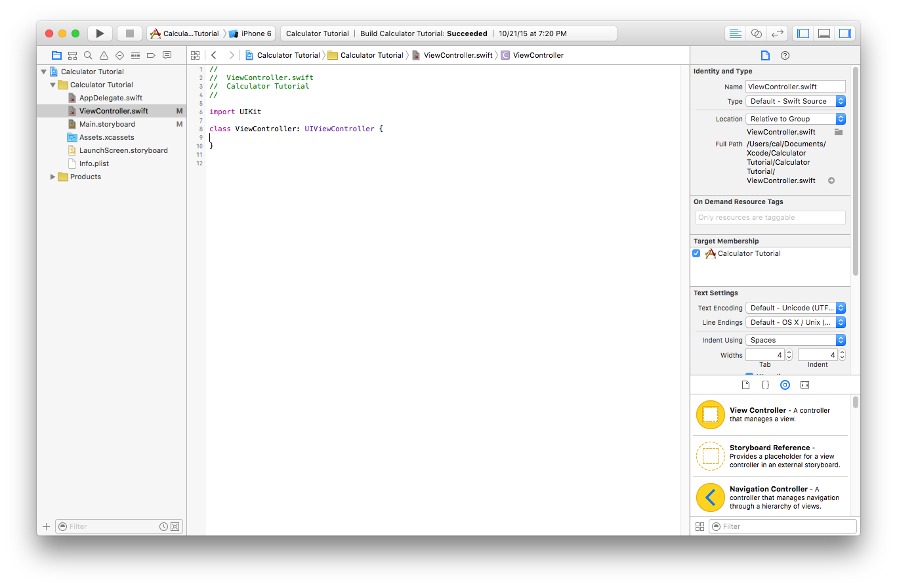Show only source-controlled files filter
The image size is (897, 588).
click(x=175, y=526)
